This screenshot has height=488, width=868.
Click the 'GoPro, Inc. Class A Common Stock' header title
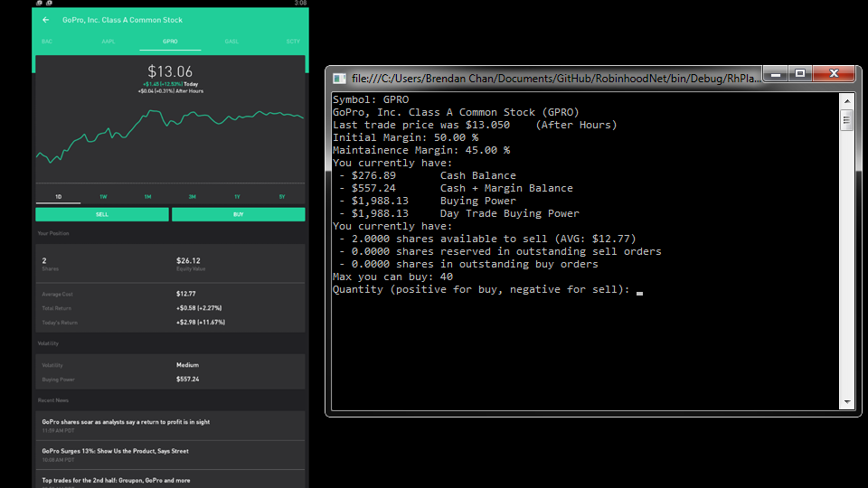(122, 20)
